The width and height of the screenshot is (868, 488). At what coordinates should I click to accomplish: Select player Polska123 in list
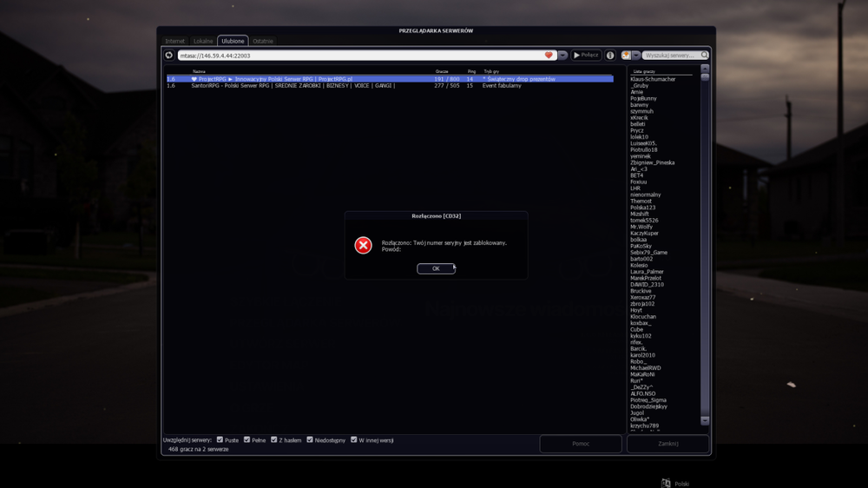642,208
